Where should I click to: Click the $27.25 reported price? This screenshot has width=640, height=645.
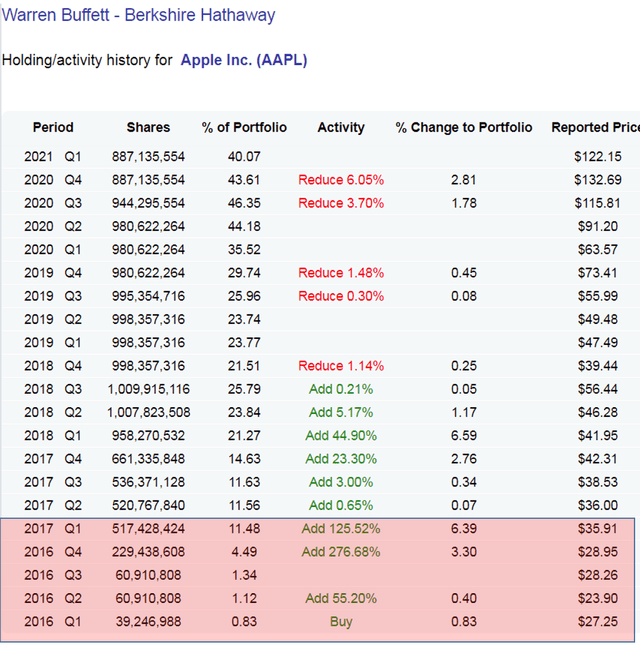(598, 622)
